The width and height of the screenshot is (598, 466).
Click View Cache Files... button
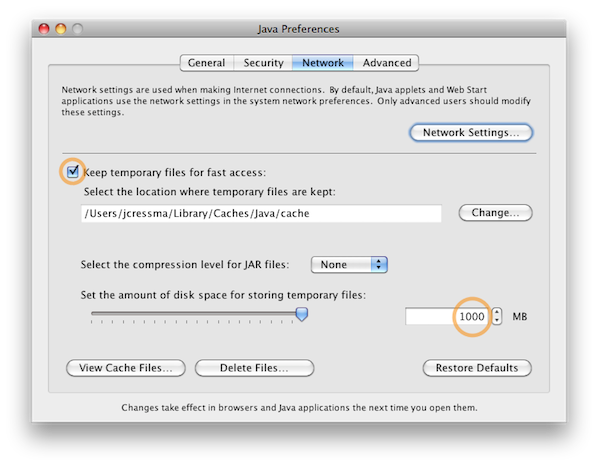coord(126,368)
